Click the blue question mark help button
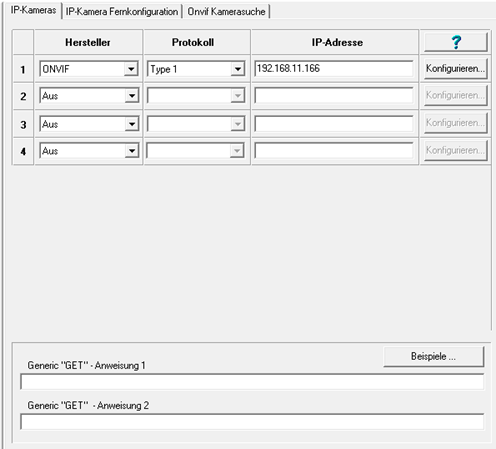The width and height of the screenshot is (496, 449). click(455, 42)
